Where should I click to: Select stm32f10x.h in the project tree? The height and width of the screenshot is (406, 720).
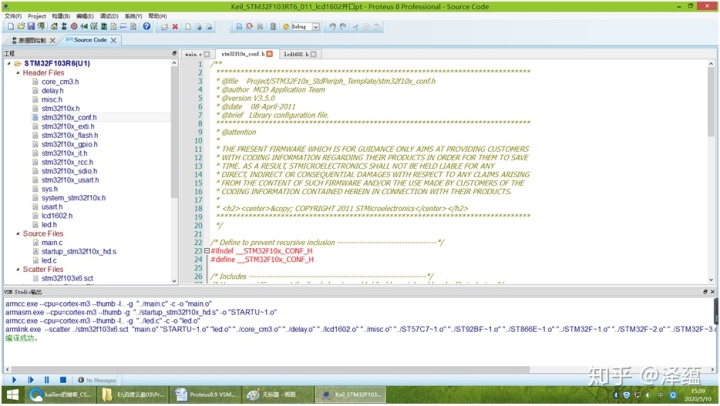tap(60, 108)
